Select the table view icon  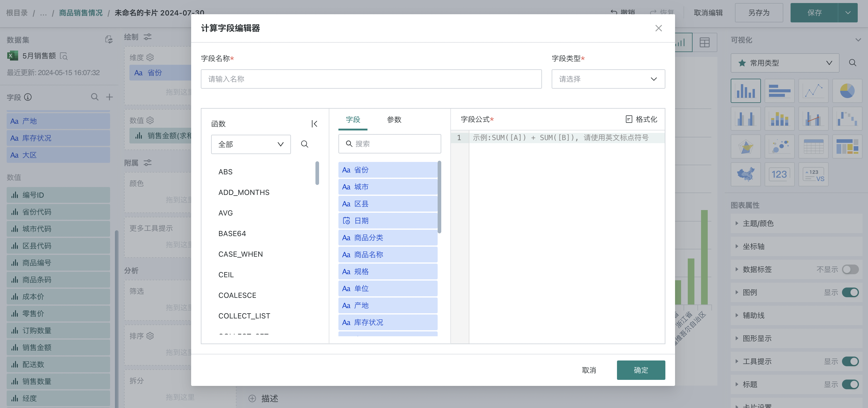coord(704,42)
